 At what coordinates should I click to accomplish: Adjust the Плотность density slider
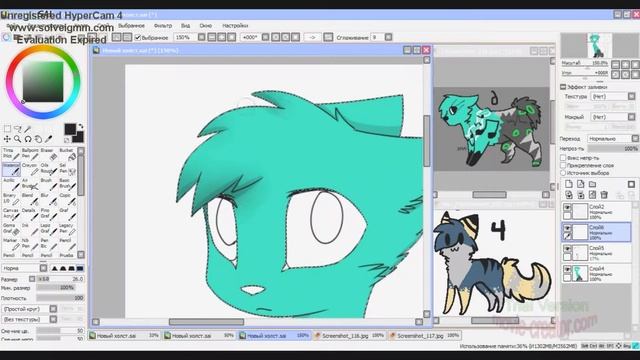coord(60,298)
